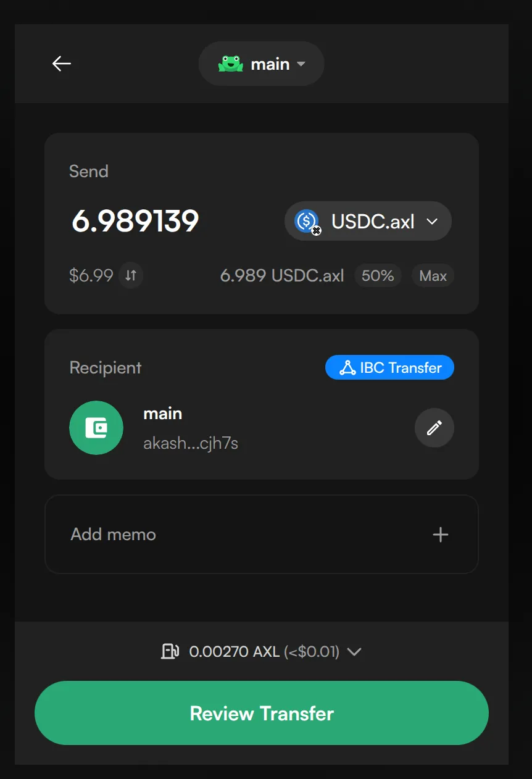Click the back arrow icon
This screenshot has height=779, width=532.
tap(62, 64)
